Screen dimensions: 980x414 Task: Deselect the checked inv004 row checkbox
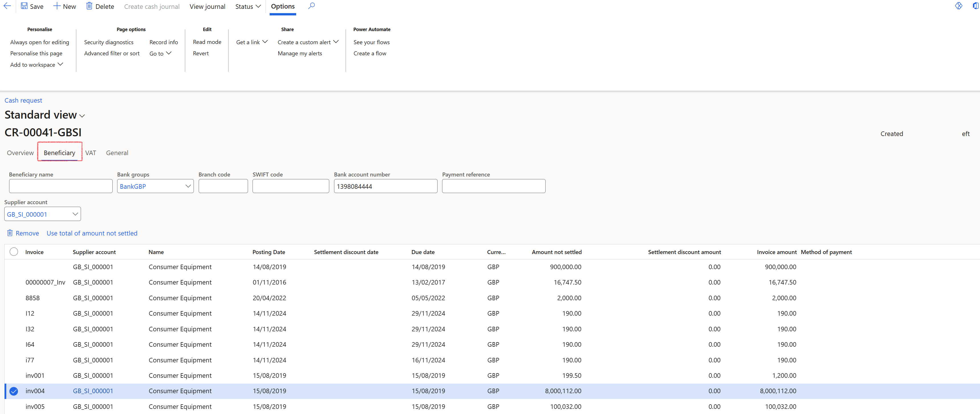coord(14,391)
